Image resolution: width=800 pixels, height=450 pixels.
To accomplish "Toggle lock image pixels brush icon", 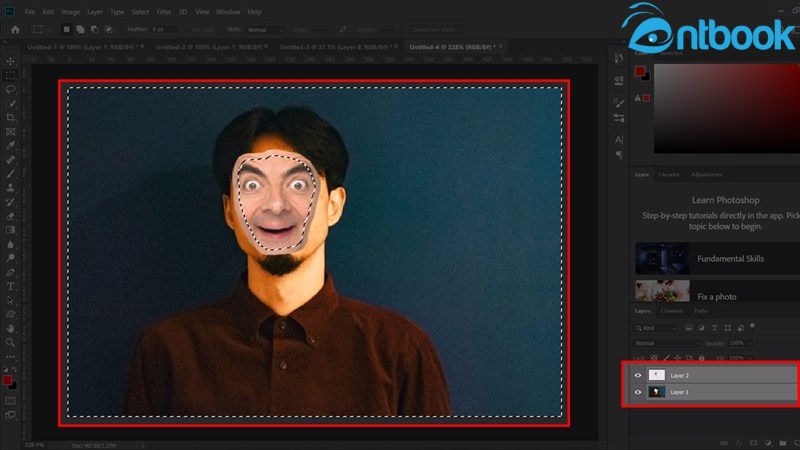I will (666, 358).
